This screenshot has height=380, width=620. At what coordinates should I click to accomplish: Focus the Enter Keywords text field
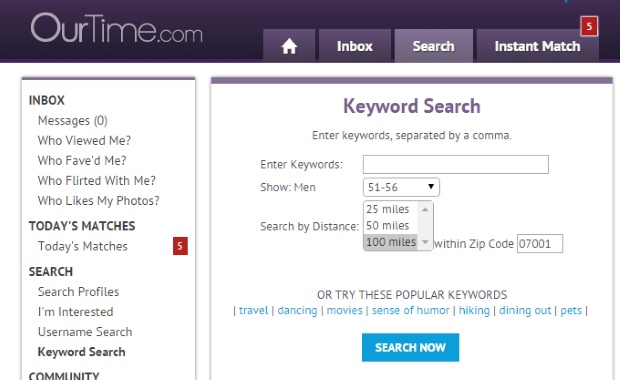[456, 164]
